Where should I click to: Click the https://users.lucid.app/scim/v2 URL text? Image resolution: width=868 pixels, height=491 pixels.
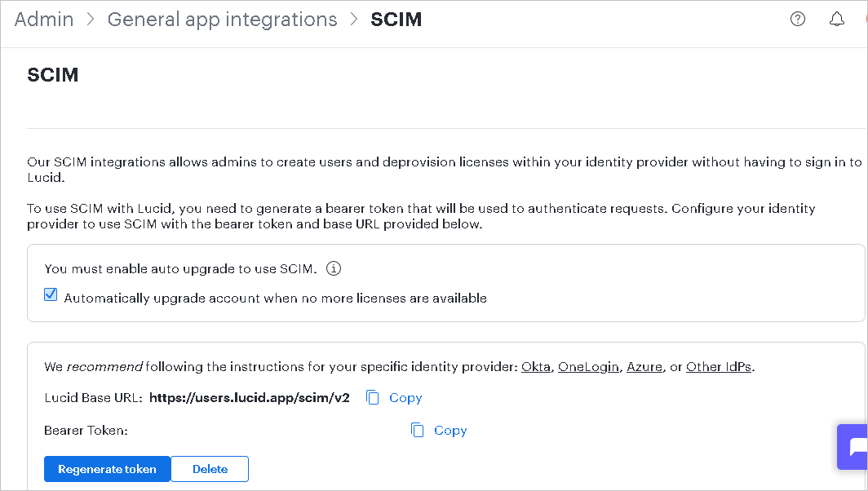pyautogui.click(x=250, y=397)
